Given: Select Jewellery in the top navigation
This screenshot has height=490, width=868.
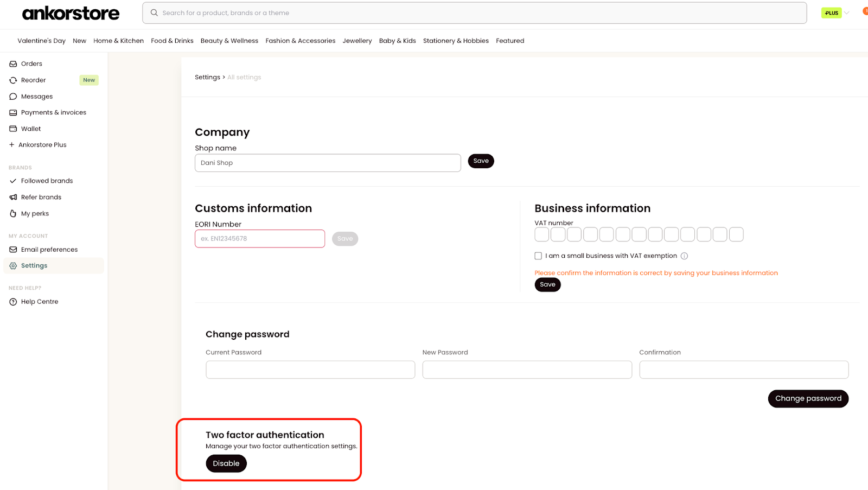Looking at the screenshot, I should (x=357, y=41).
